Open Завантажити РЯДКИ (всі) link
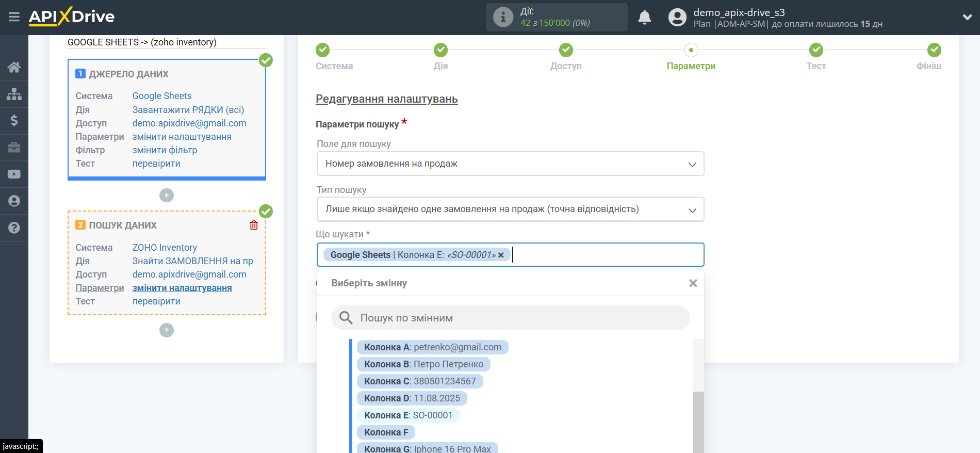Screen dimensions: 980x453 pos(188,110)
